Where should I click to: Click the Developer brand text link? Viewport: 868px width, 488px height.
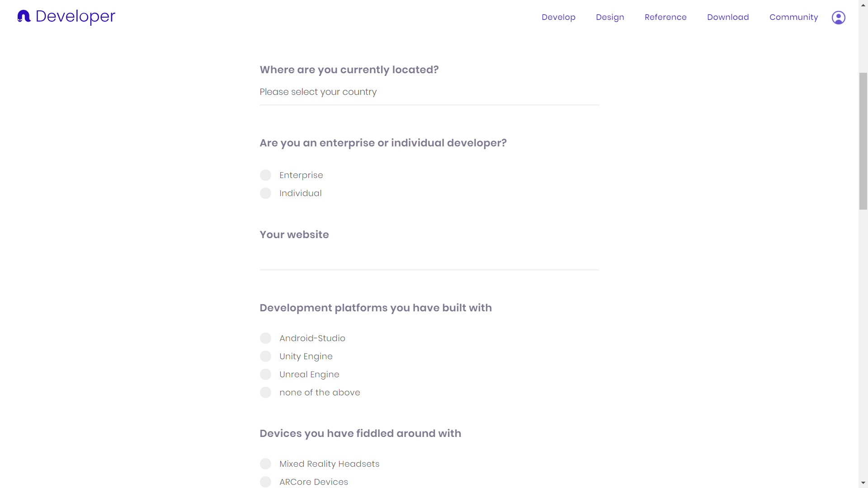coord(75,16)
